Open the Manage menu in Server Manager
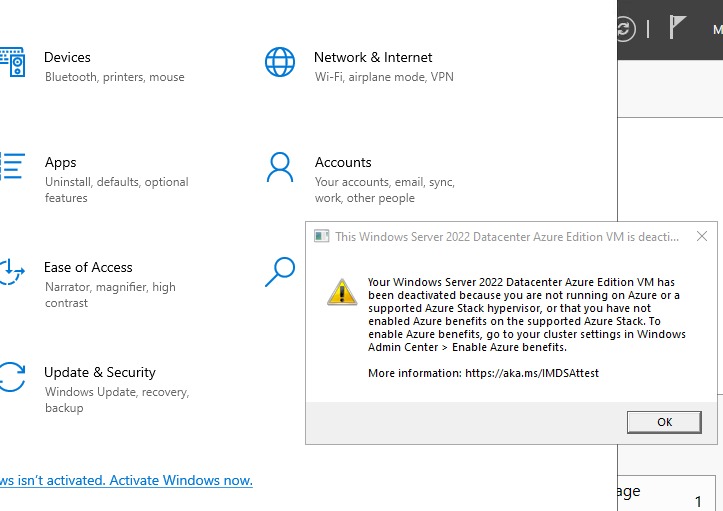723x511 pixels. 717,29
